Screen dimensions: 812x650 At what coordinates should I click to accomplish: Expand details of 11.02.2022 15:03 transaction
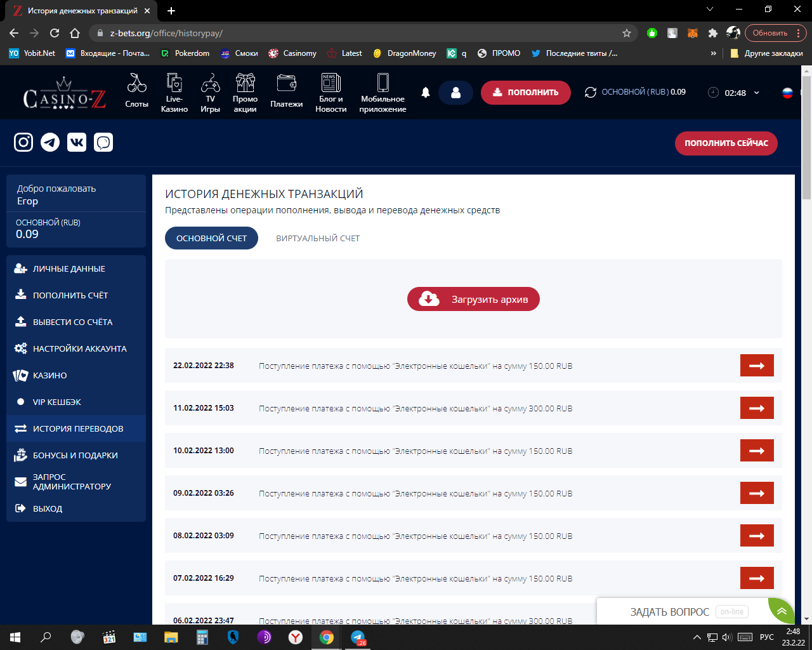pos(757,408)
